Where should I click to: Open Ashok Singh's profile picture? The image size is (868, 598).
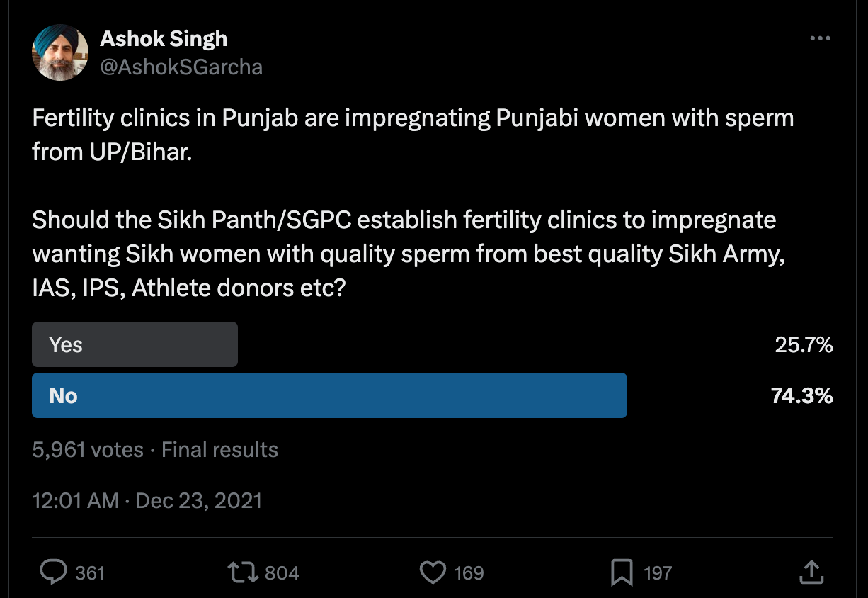pyautogui.click(x=60, y=53)
